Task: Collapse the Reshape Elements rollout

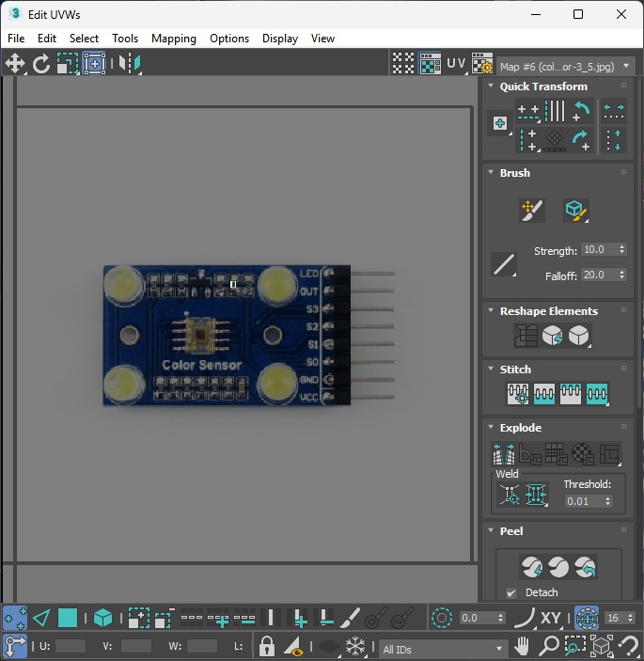Action: 491,310
